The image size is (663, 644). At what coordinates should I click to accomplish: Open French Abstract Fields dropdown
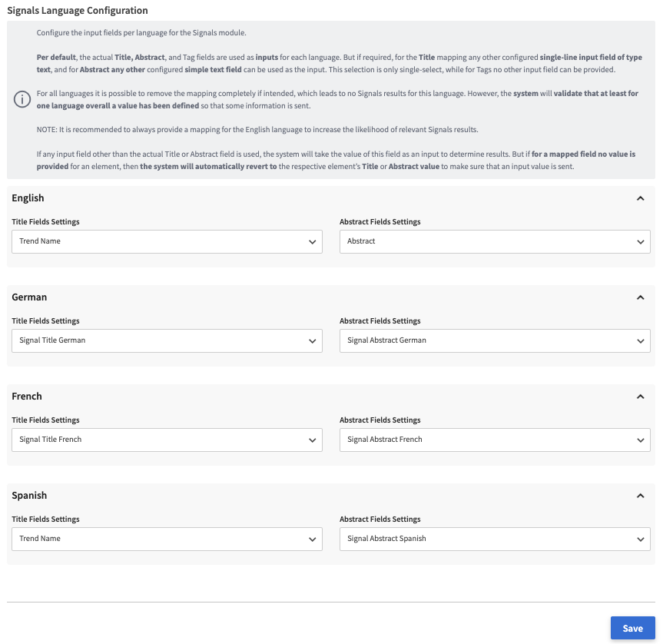point(495,440)
